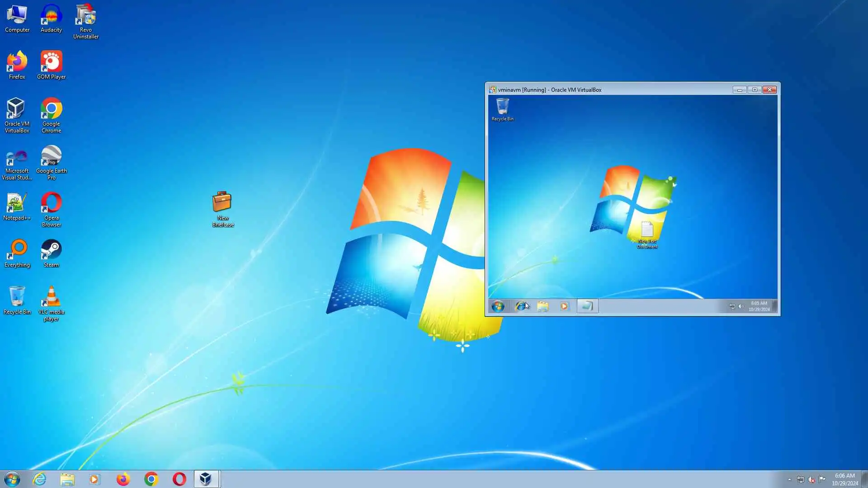The height and width of the screenshot is (488, 868).
Task: Click the host taskbar clock
Action: (x=844, y=479)
